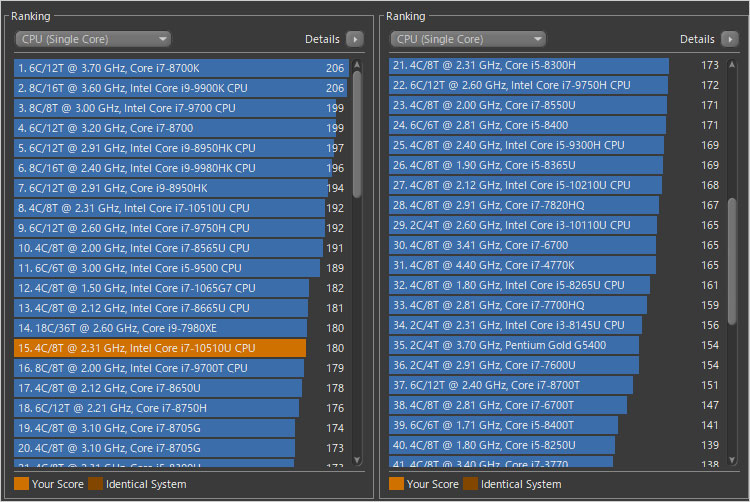Open CPU (Single Core) dropdown in right panel

click(468, 39)
